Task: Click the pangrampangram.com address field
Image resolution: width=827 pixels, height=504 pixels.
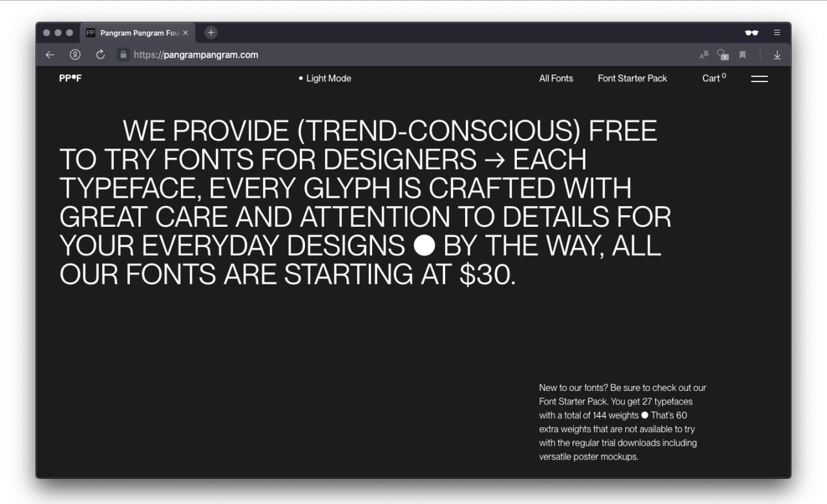Action: coord(196,55)
